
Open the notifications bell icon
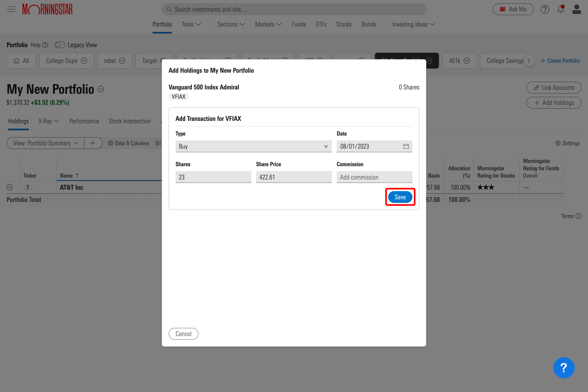[x=561, y=9]
